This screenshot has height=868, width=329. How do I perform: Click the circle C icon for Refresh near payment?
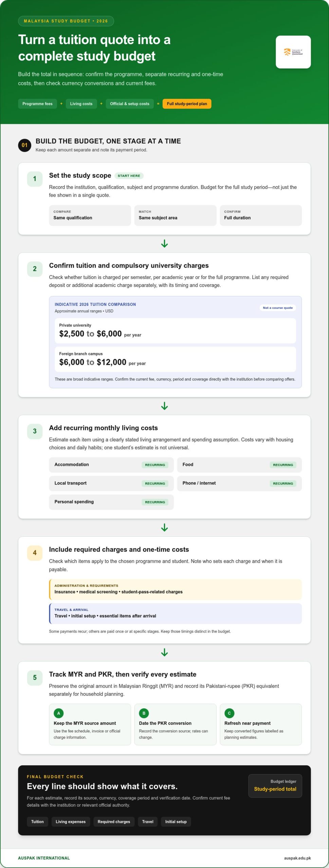pos(229,713)
